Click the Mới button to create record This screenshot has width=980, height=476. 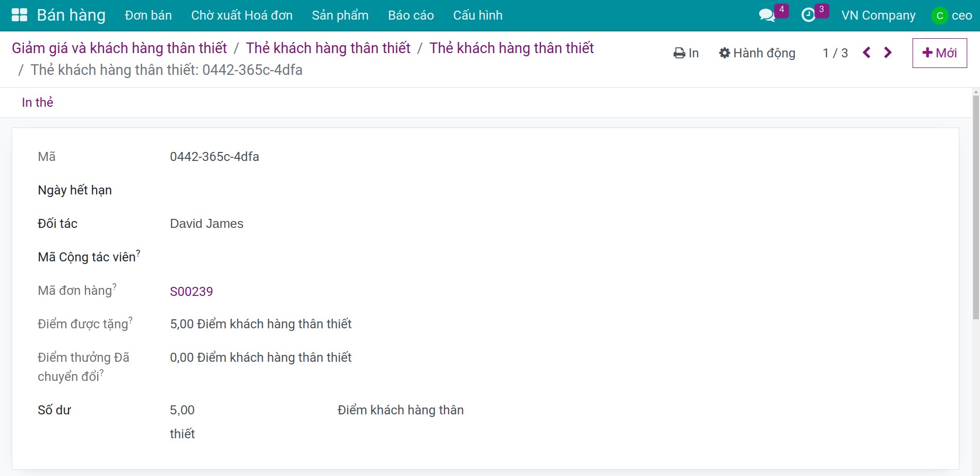click(x=939, y=53)
